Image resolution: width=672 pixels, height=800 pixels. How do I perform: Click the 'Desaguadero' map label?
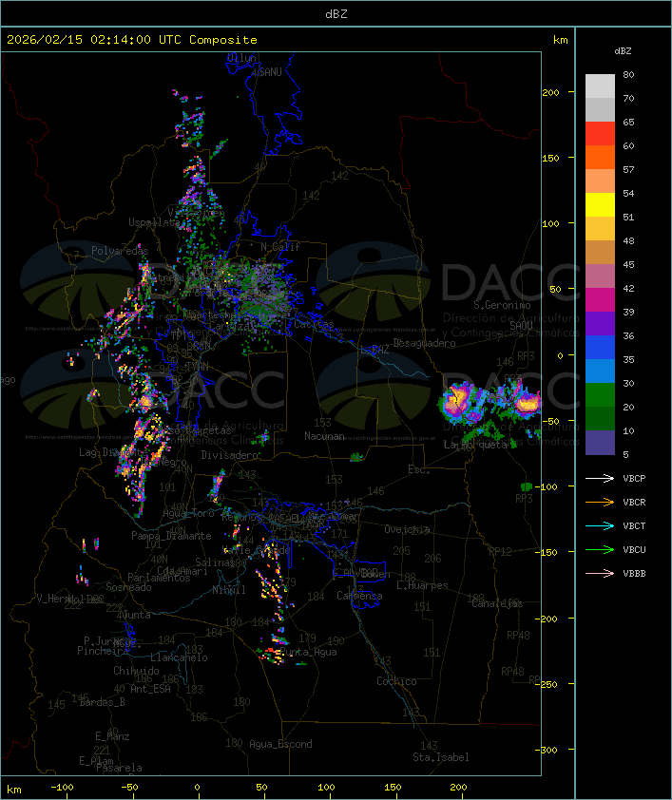[424, 343]
